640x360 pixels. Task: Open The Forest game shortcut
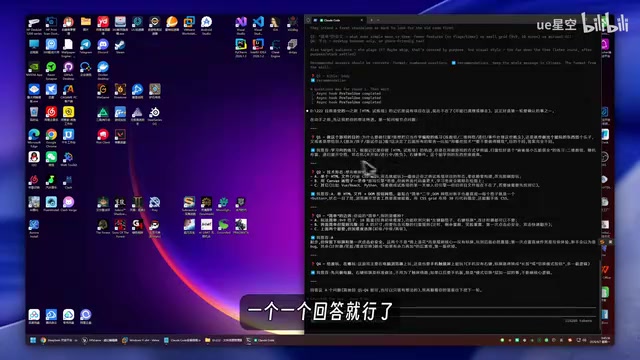(x=103, y=227)
